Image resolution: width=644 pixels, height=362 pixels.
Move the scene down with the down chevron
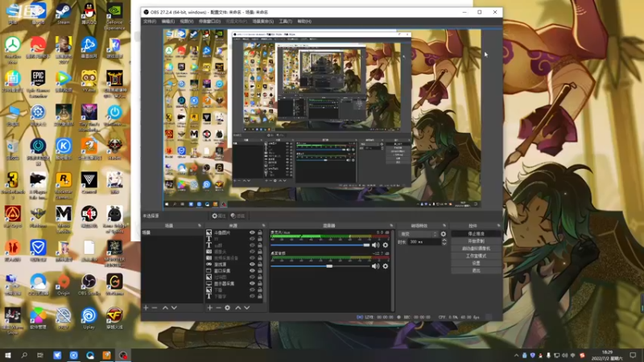pos(174,307)
